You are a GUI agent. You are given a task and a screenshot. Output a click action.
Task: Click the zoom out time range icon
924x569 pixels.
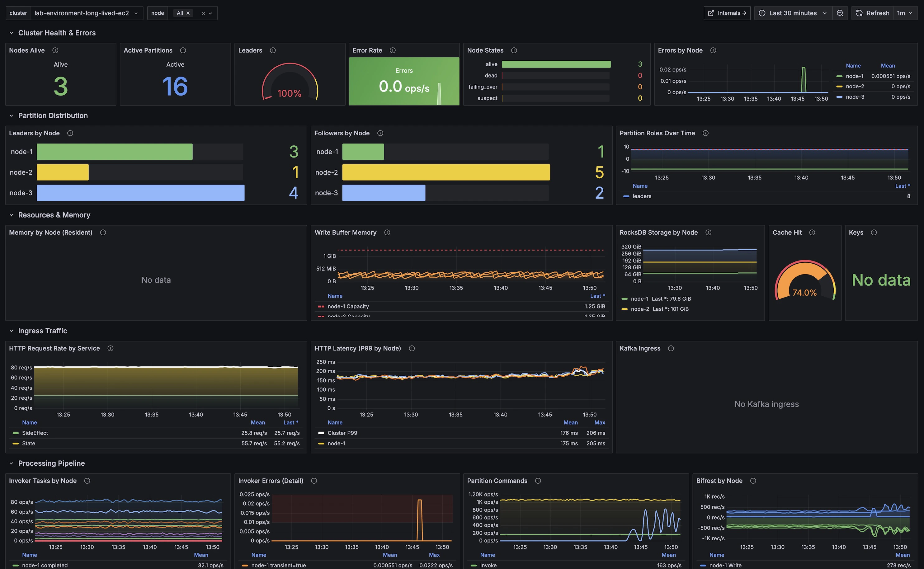pyautogui.click(x=840, y=13)
